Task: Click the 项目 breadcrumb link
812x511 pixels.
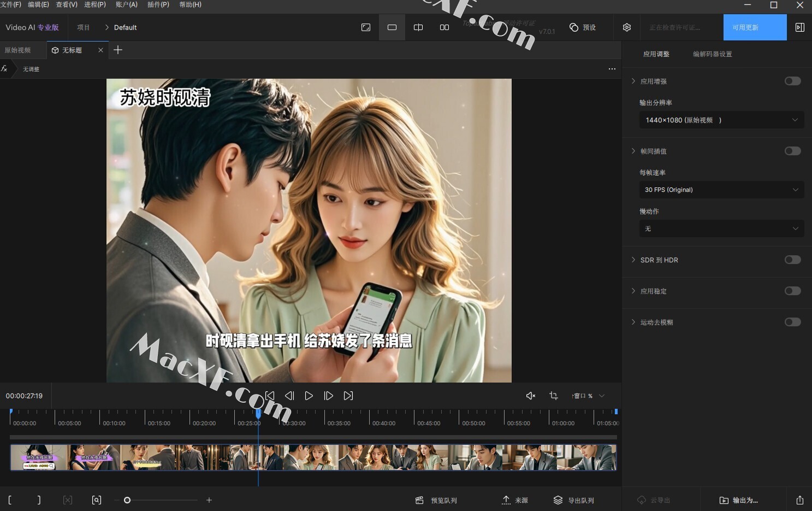Action: point(84,27)
